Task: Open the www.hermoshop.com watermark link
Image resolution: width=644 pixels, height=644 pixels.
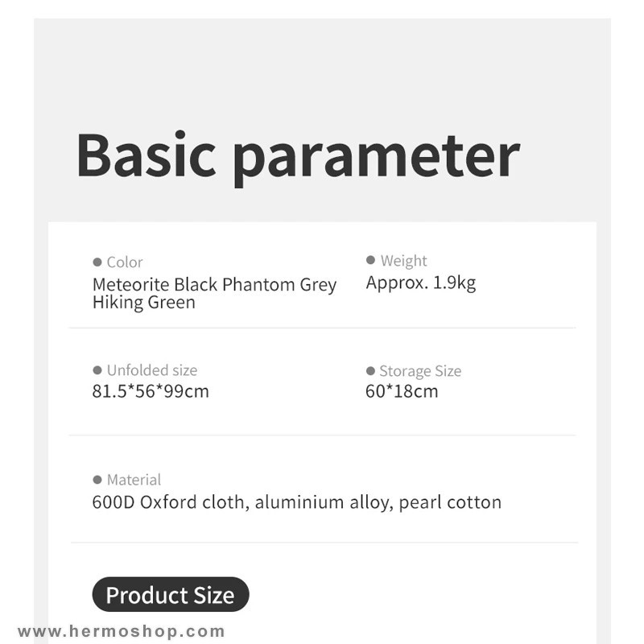Action: [122, 631]
